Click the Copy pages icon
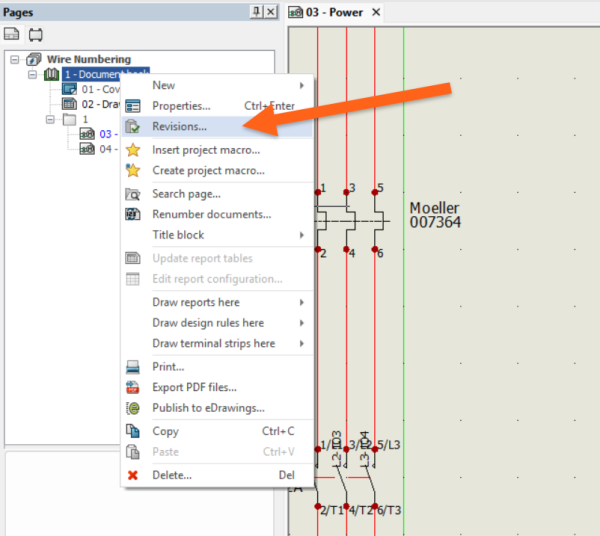Screen dimensions: 600x536 (x=133, y=432)
